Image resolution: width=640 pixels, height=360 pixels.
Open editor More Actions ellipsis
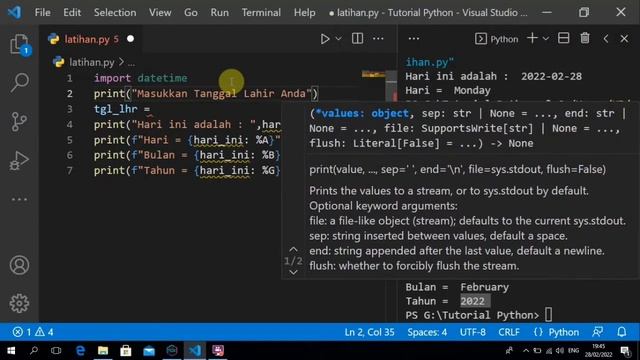point(378,38)
